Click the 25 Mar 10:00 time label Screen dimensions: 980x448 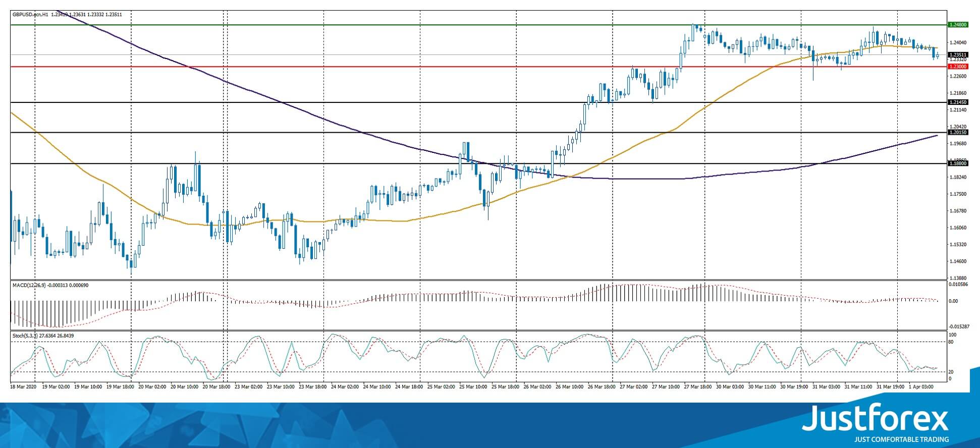474,387
